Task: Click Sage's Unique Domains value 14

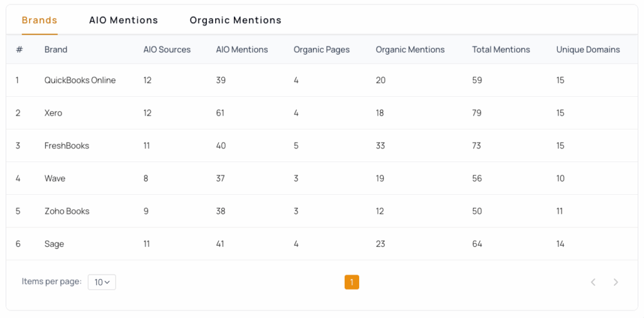Action: (560, 244)
